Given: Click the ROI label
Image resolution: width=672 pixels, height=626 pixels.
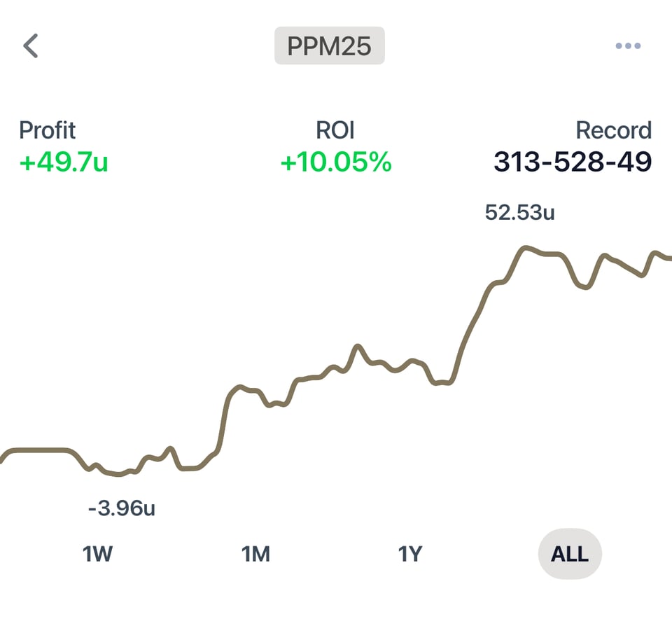Looking at the screenshot, I should click(335, 130).
